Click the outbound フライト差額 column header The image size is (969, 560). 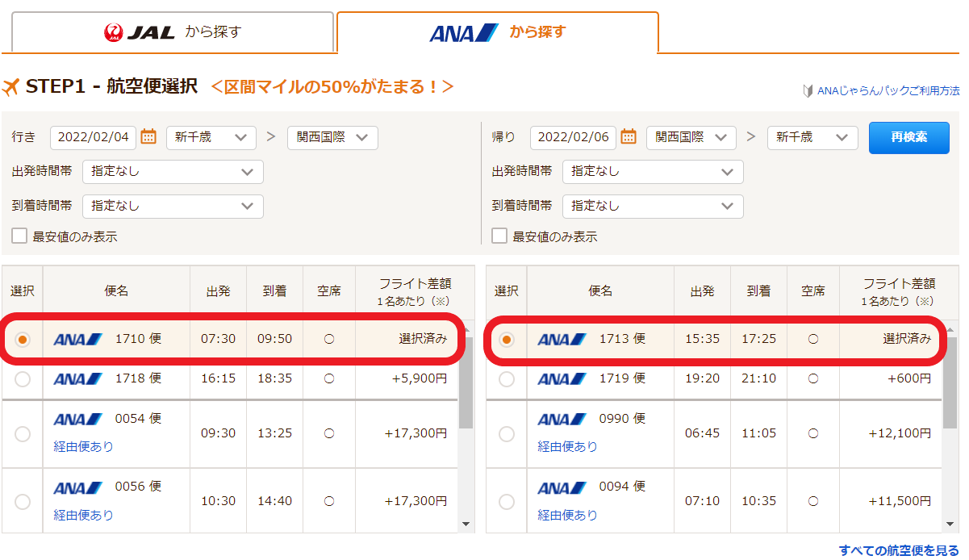[x=415, y=291]
